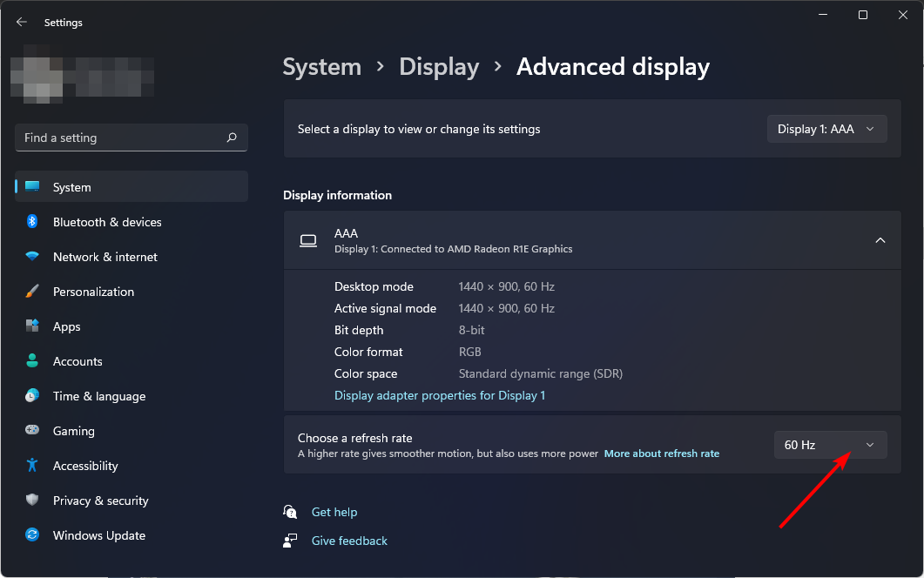Click More about refresh rate link
The image size is (924, 578).
coord(661,453)
